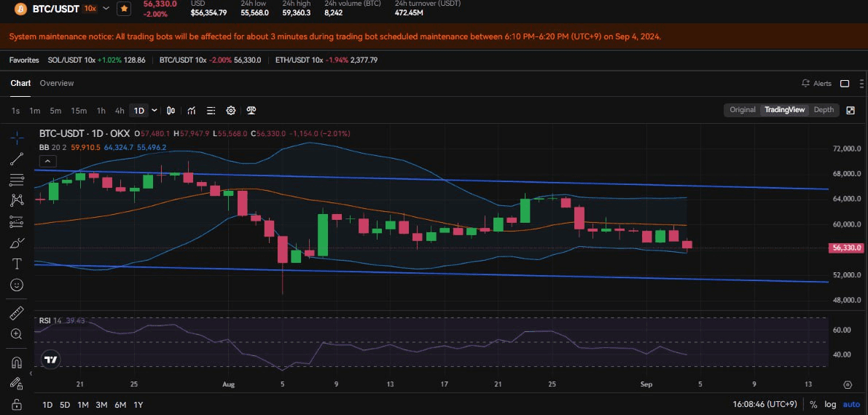This screenshot has height=415, width=868.
Task: Click the layout rectangle icon beside Alerts
Action: [845, 84]
